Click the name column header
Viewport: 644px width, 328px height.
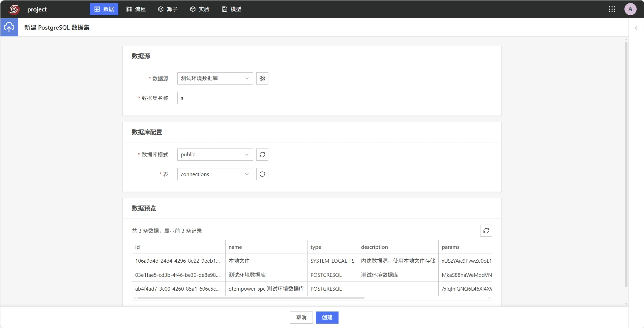point(266,247)
